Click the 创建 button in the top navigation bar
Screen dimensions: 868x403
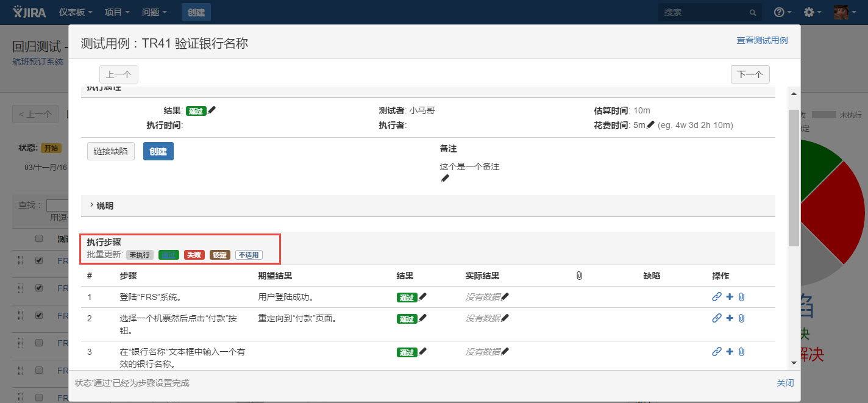pyautogui.click(x=196, y=12)
